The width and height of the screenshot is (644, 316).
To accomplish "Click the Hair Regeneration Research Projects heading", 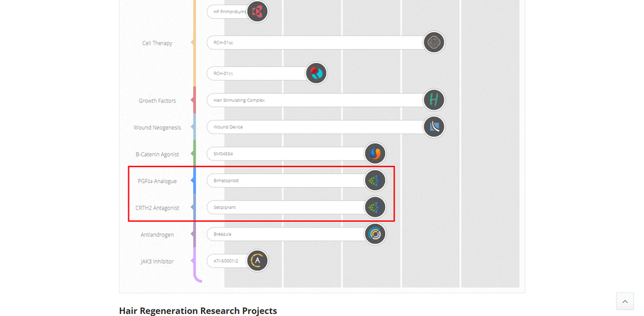I will click(x=198, y=311).
